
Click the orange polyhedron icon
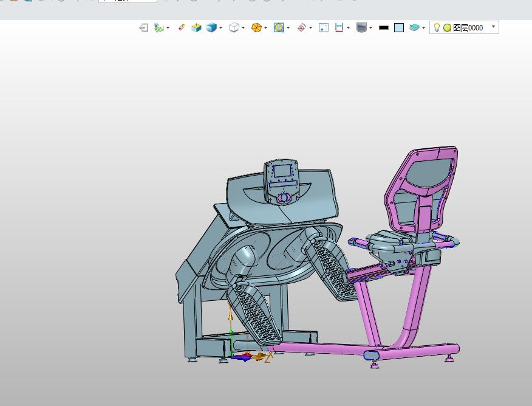tap(256, 27)
